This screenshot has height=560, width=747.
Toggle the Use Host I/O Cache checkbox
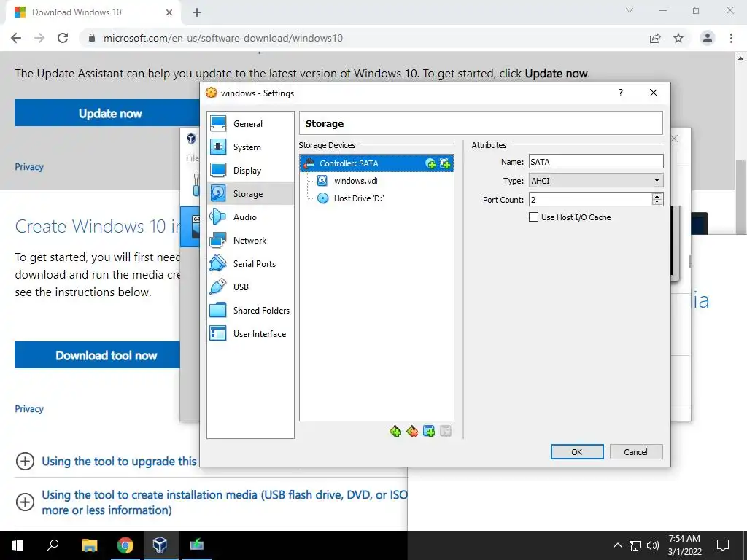point(533,217)
